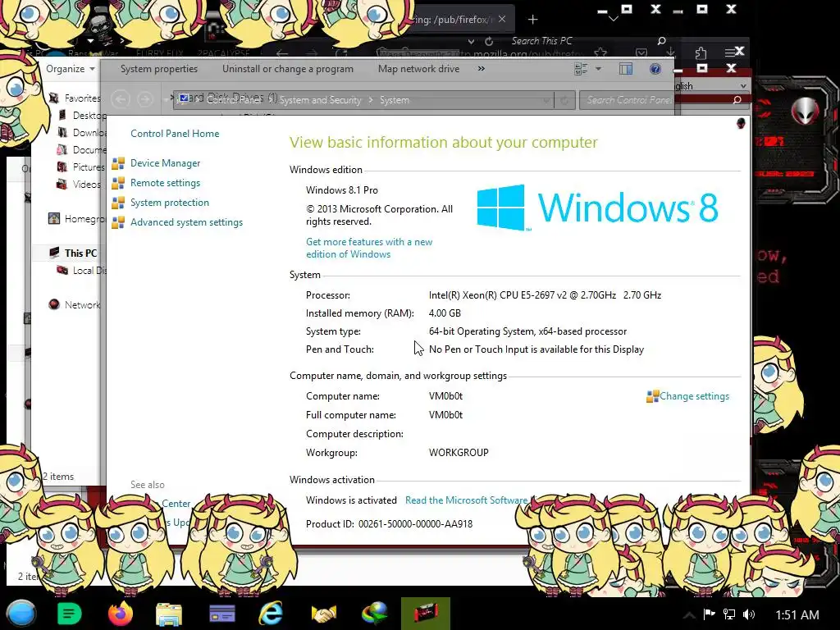Screen dimensions: 840x630
Task: Refresh the This PC address bar
Action: point(489,41)
